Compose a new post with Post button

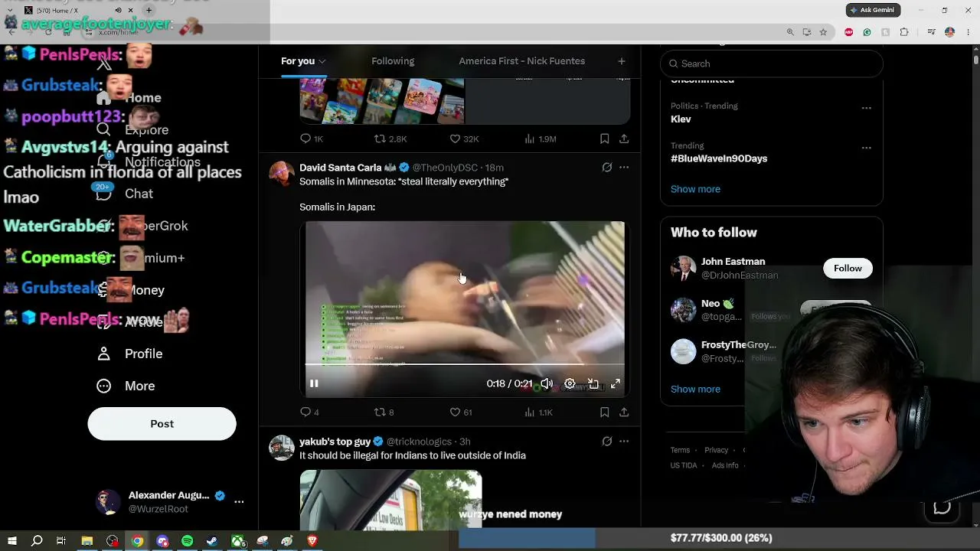[x=162, y=424]
